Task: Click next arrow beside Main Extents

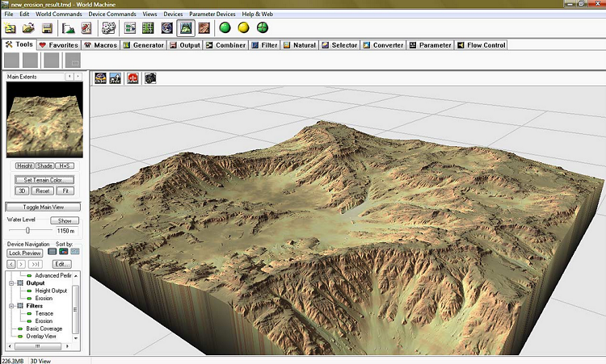Action: click(x=78, y=77)
